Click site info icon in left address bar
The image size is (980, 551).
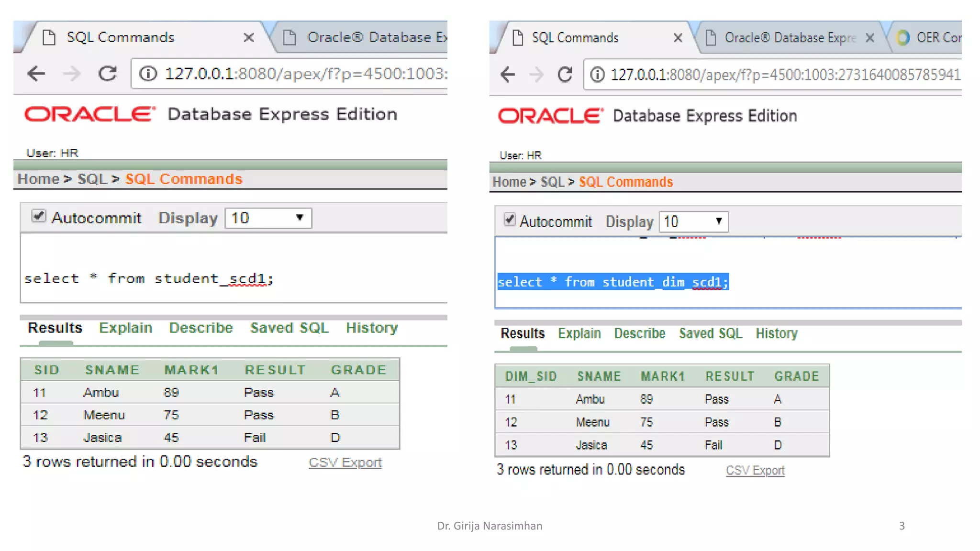tap(148, 74)
